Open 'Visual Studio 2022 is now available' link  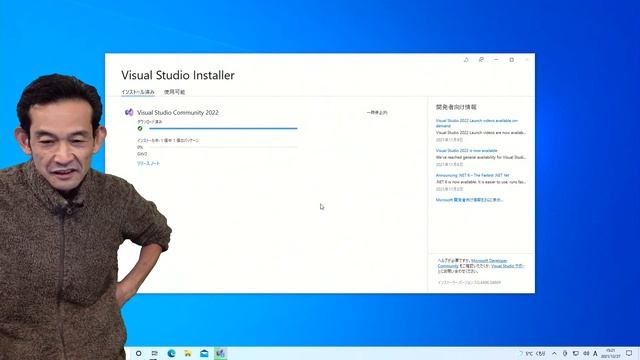coord(467,151)
